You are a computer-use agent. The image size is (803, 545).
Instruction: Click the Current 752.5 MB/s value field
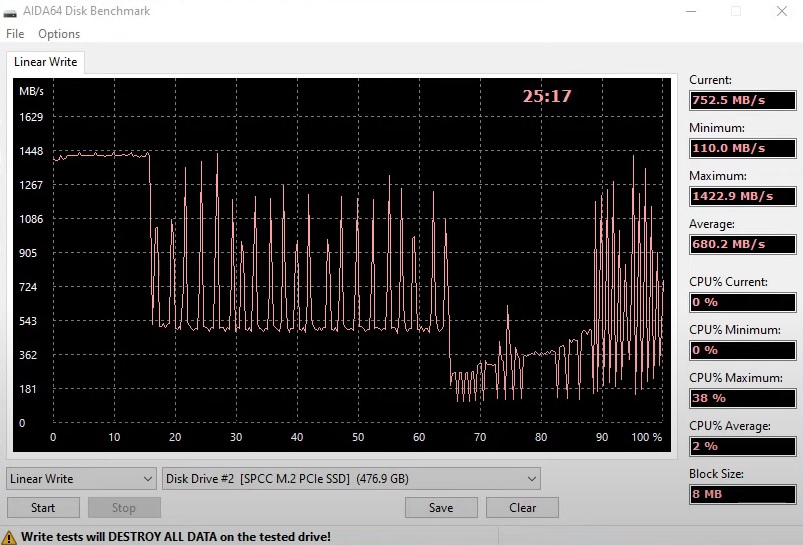pos(743,100)
